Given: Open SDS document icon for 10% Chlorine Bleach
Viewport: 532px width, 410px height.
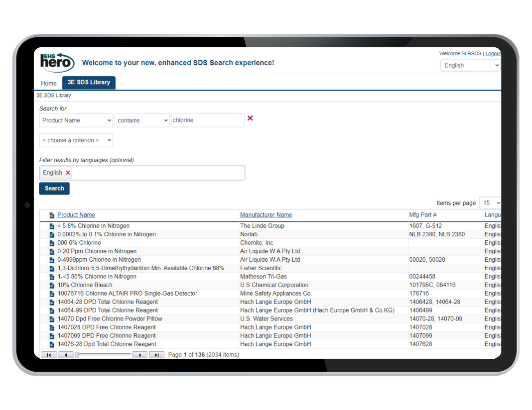Looking at the screenshot, I should [52, 286].
